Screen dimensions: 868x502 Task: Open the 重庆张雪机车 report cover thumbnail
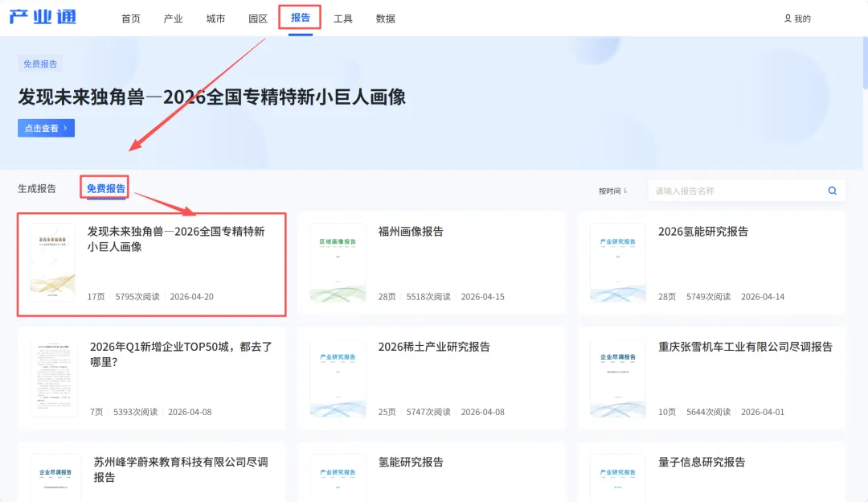[x=618, y=378]
